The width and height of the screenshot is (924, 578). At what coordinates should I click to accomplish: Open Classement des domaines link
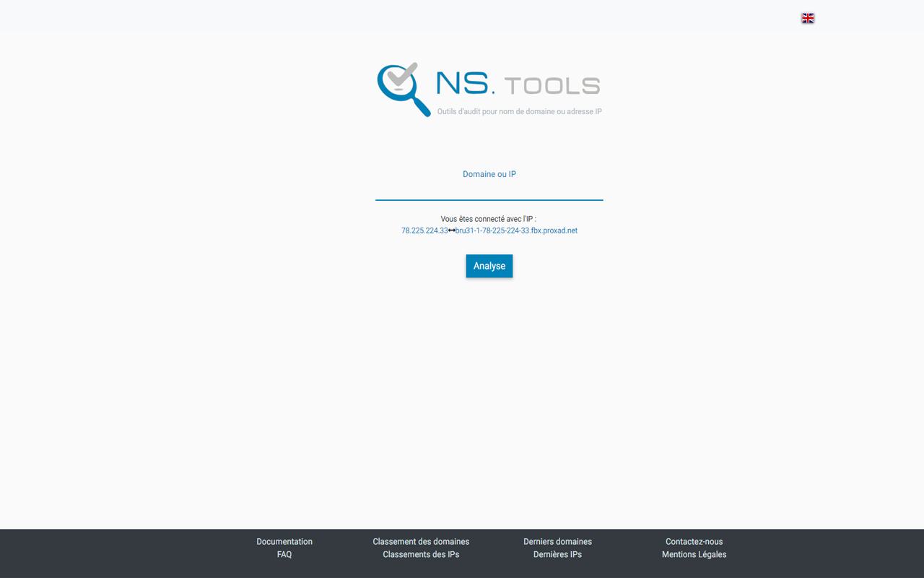421,541
